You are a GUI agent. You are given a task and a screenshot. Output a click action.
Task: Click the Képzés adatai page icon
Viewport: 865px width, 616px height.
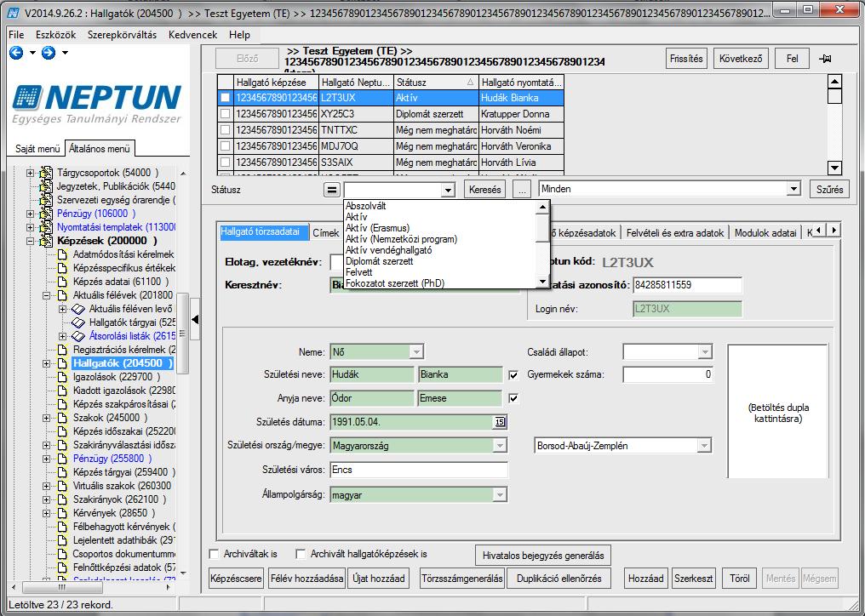[62, 282]
